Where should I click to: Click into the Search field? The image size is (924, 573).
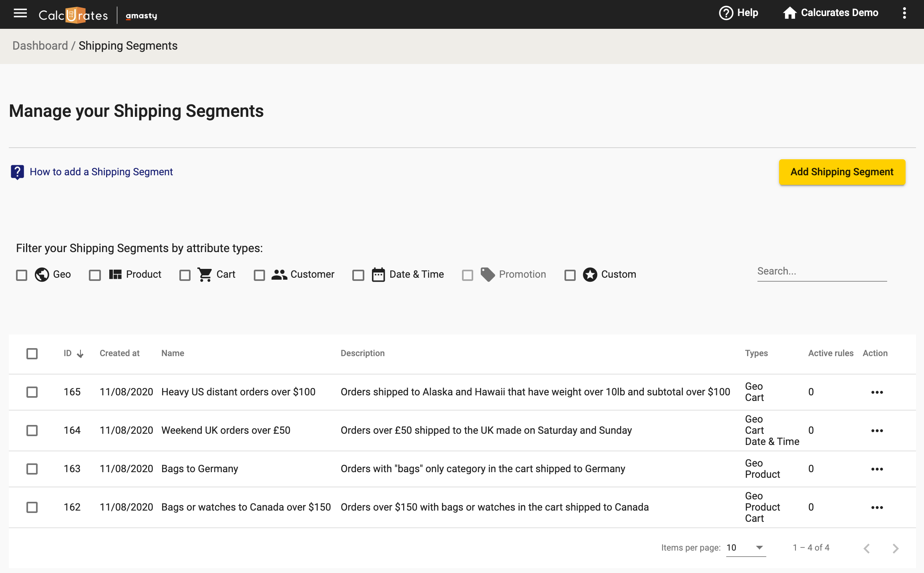(x=822, y=271)
